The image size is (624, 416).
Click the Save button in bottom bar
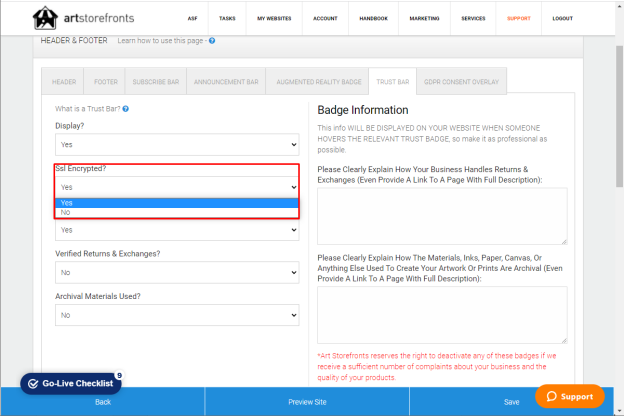[x=511, y=402]
